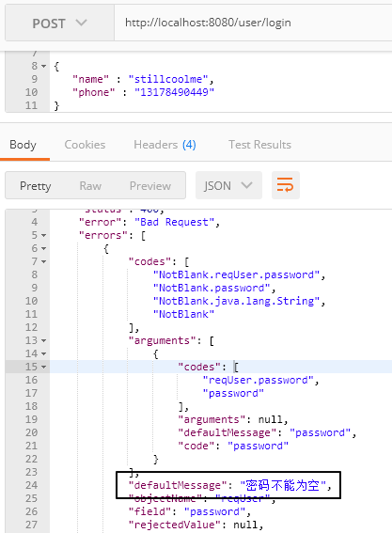
Task: Click "NotBlank.java.lang.String" code string
Action: coord(236,301)
